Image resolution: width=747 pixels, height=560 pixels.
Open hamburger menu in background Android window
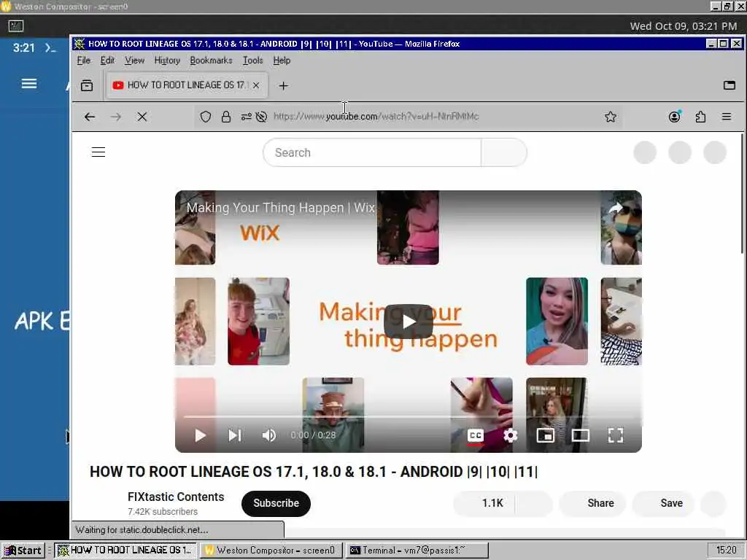[29, 84]
